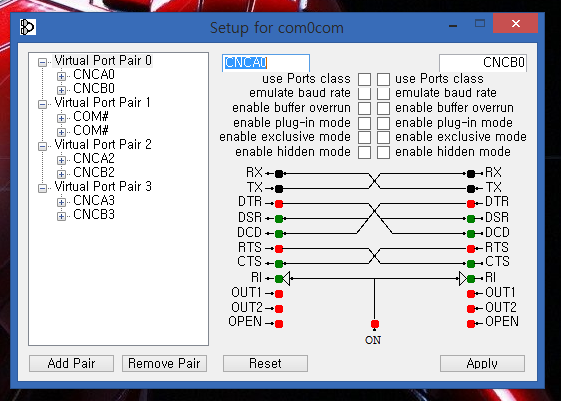Click the left DCD green pin

(x=279, y=234)
